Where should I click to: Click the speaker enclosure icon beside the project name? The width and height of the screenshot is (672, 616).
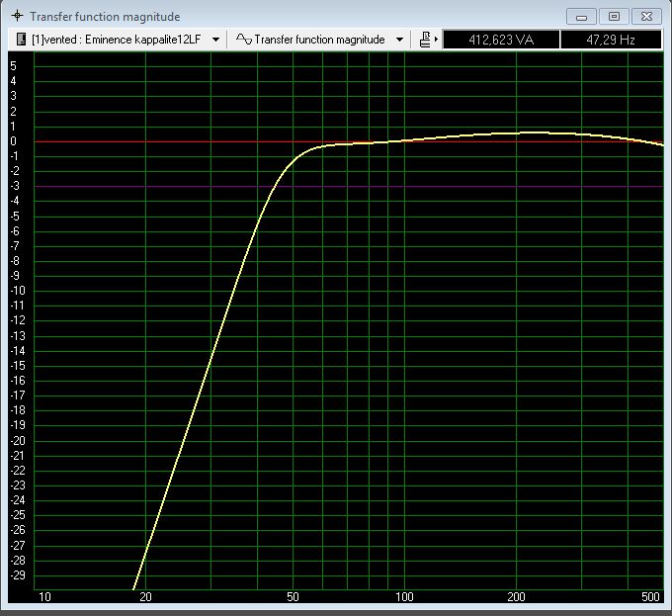pyautogui.click(x=21, y=40)
